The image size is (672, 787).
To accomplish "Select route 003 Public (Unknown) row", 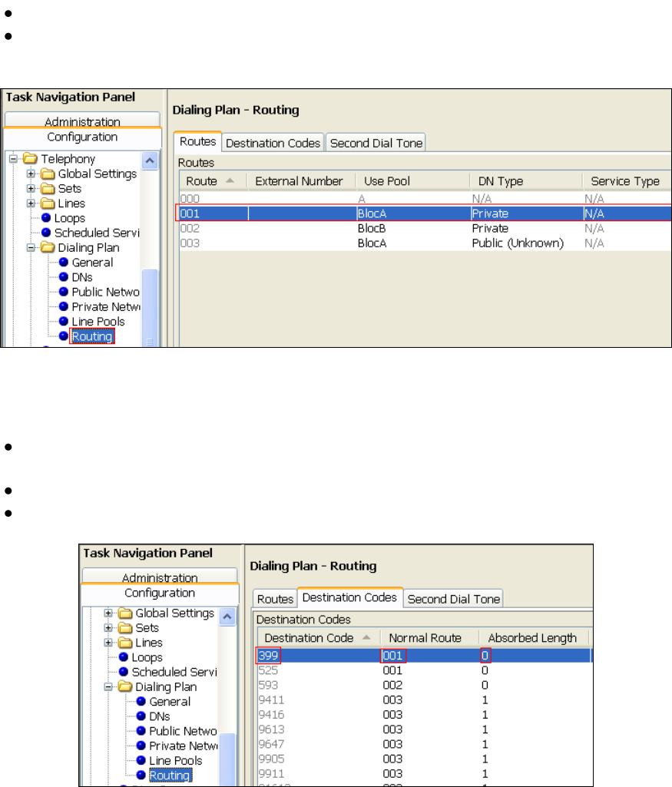I will [425, 243].
